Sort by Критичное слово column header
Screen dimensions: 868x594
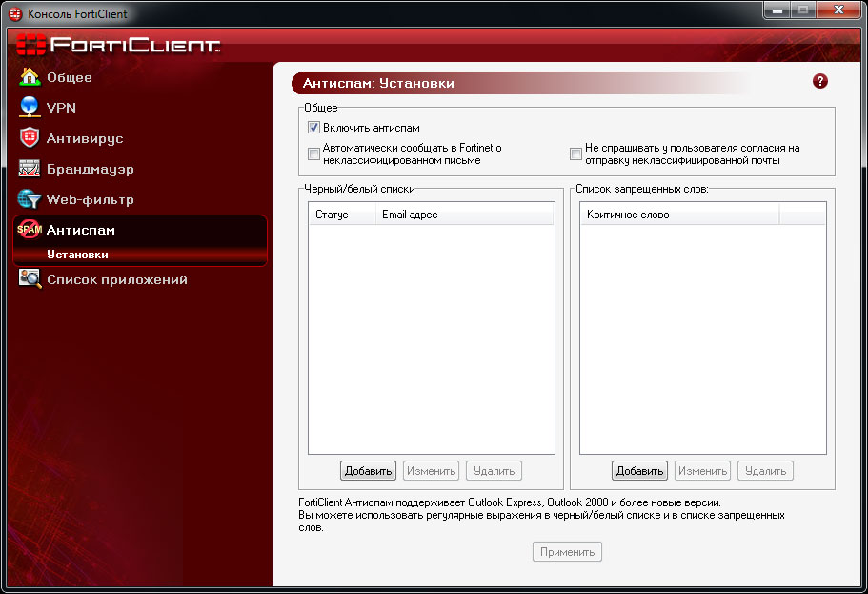(679, 215)
